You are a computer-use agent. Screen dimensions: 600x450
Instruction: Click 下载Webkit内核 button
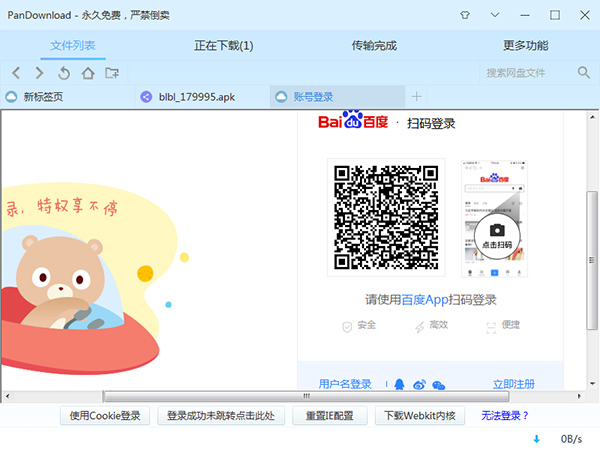click(x=420, y=416)
